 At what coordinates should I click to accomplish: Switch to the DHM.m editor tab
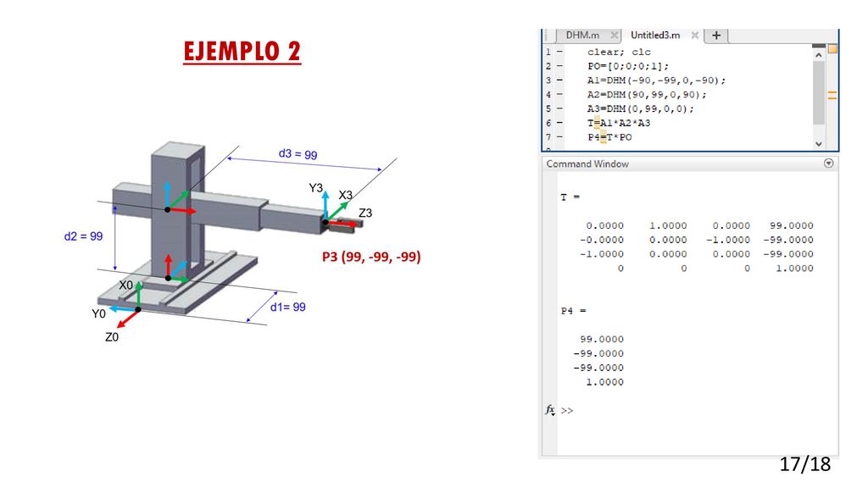(582, 36)
